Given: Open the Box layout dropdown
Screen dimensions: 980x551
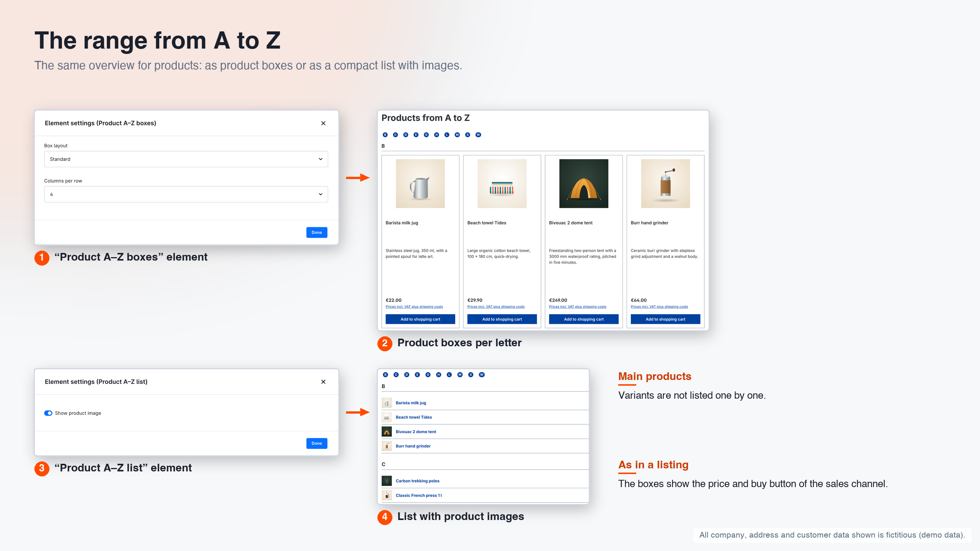Looking at the screenshot, I should (186, 159).
